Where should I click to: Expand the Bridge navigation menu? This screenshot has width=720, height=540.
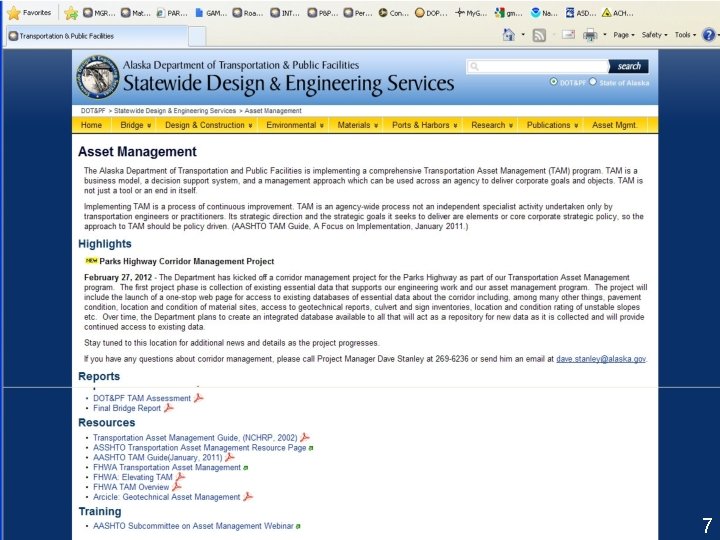[135, 125]
